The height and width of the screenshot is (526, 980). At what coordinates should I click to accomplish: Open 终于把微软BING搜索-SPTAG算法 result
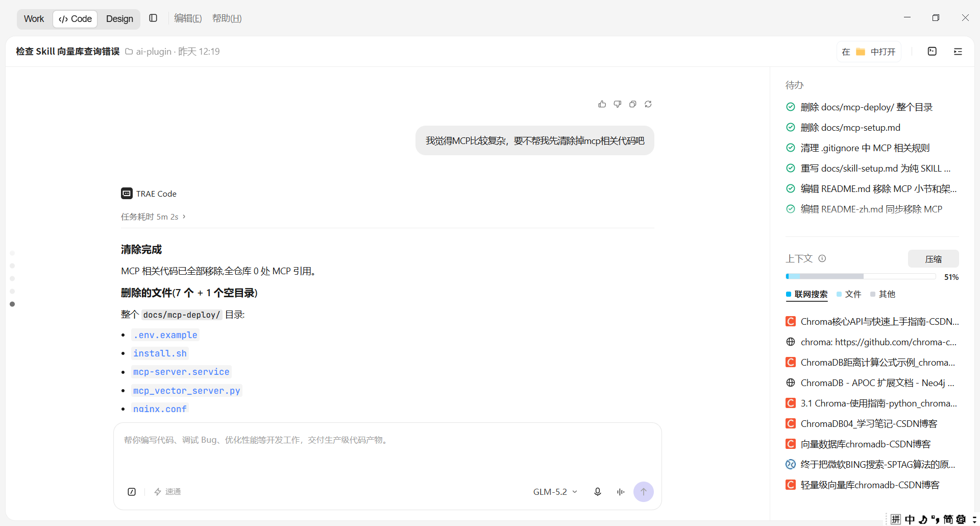[872, 465]
